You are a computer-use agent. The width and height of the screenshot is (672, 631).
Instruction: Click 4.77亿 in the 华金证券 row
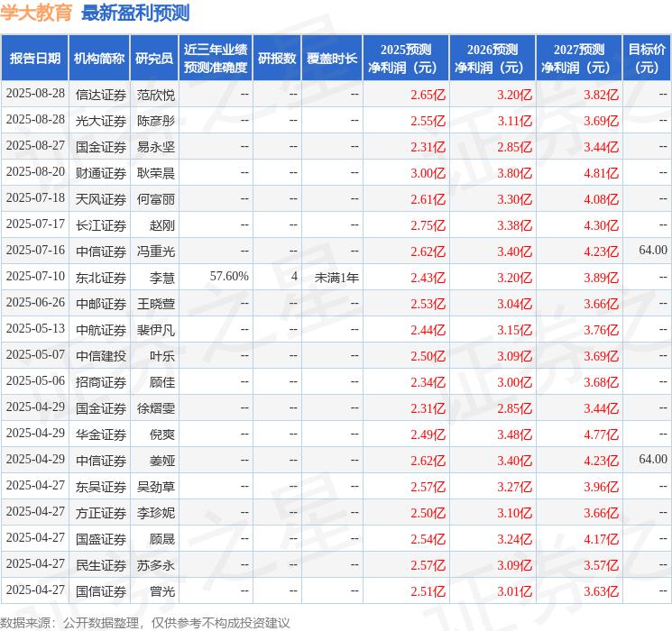pos(601,434)
